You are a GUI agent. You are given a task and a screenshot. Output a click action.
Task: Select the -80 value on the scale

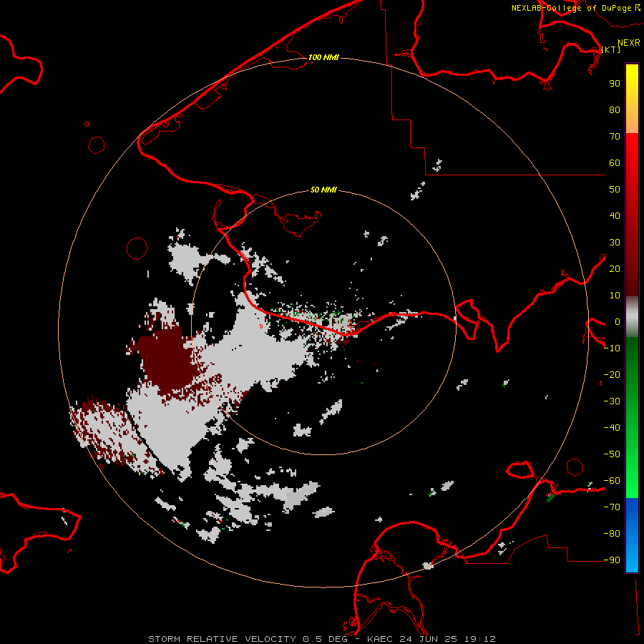[612, 534]
